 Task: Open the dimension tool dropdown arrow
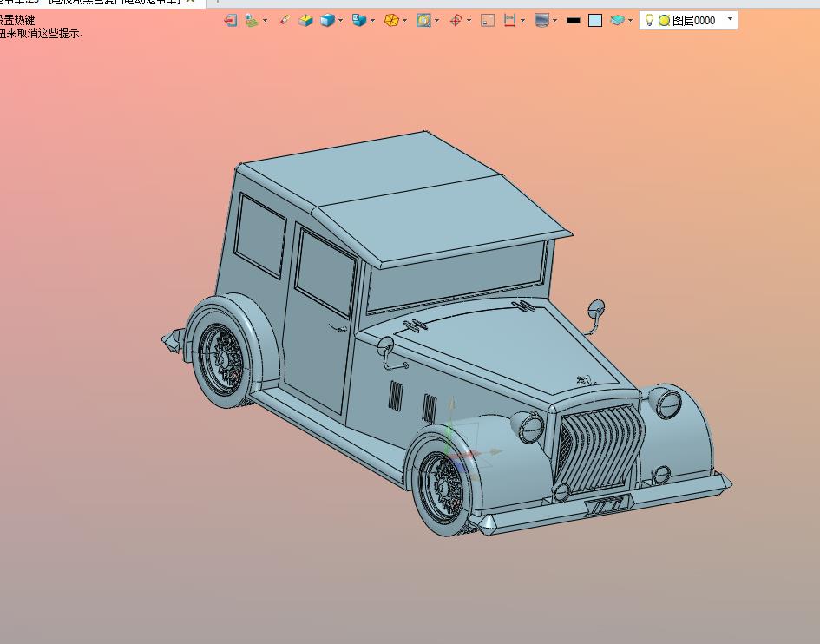point(522,21)
